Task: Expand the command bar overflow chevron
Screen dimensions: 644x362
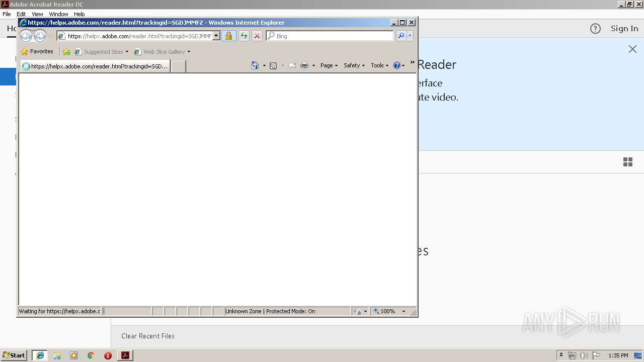Action: pos(412,63)
